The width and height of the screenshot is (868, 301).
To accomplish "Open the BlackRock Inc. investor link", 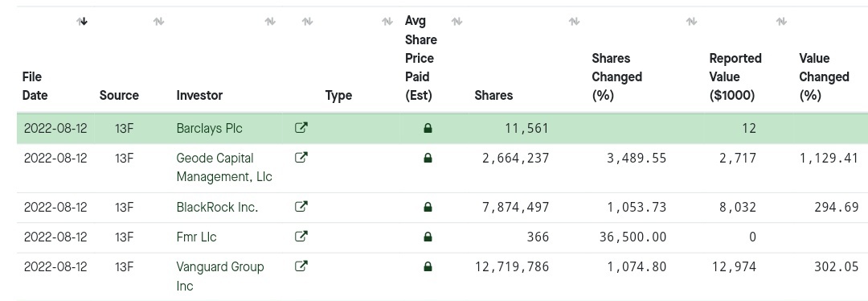I will pyautogui.click(x=217, y=208).
